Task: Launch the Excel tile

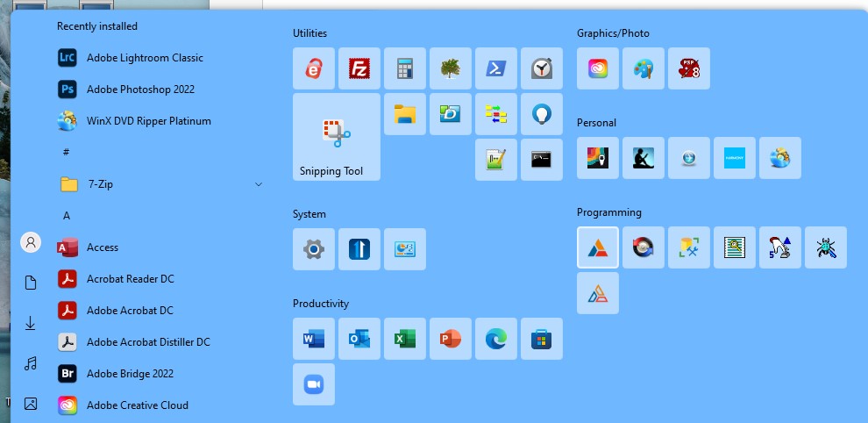Action: click(x=405, y=338)
